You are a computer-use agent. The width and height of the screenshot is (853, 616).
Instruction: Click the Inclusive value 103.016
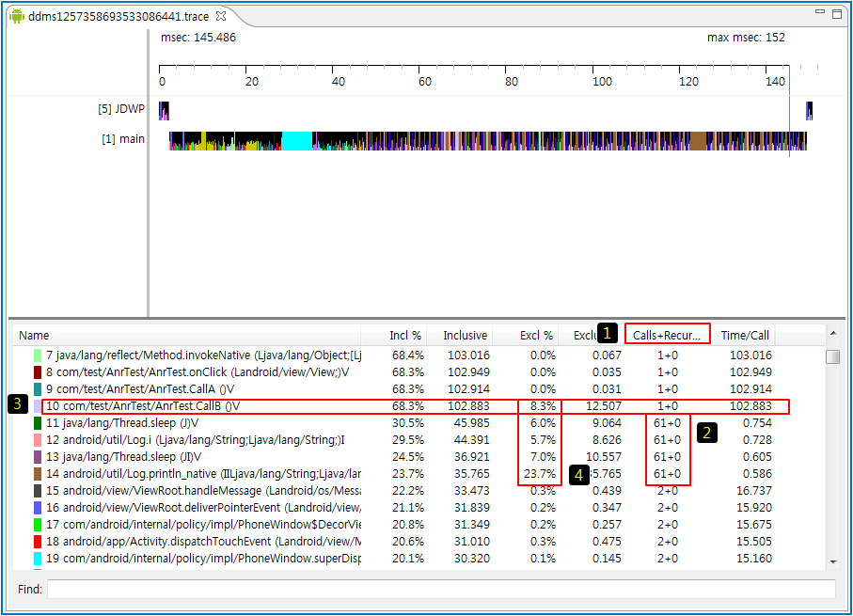pyautogui.click(x=468, y=355)
